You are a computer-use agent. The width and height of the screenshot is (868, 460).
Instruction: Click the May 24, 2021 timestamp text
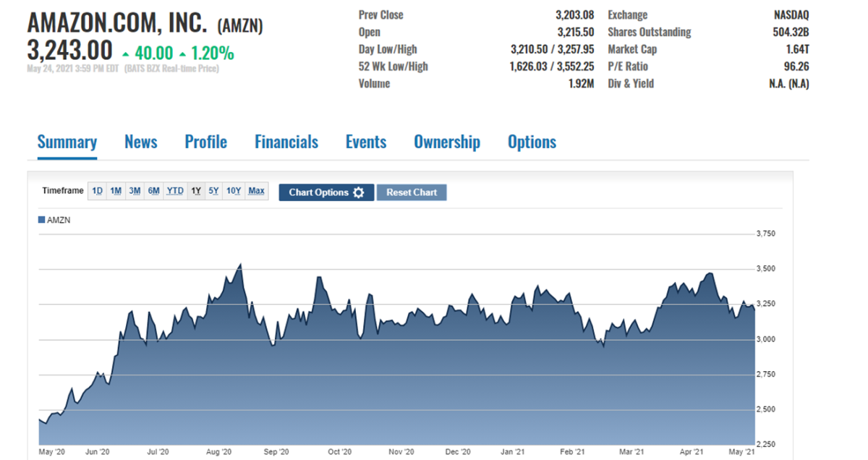coord(72,69)
